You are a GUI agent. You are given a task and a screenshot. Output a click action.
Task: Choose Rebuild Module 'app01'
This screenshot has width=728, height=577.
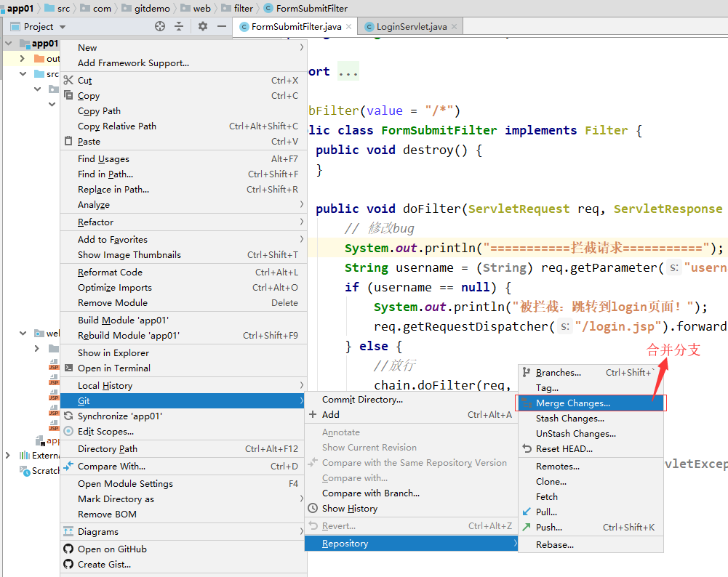(184, 335)
